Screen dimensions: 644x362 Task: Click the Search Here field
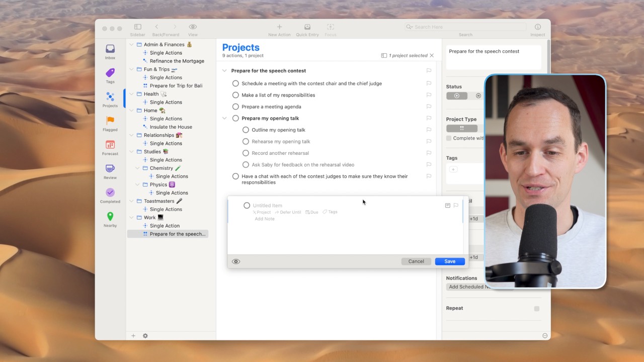point(465,27)
